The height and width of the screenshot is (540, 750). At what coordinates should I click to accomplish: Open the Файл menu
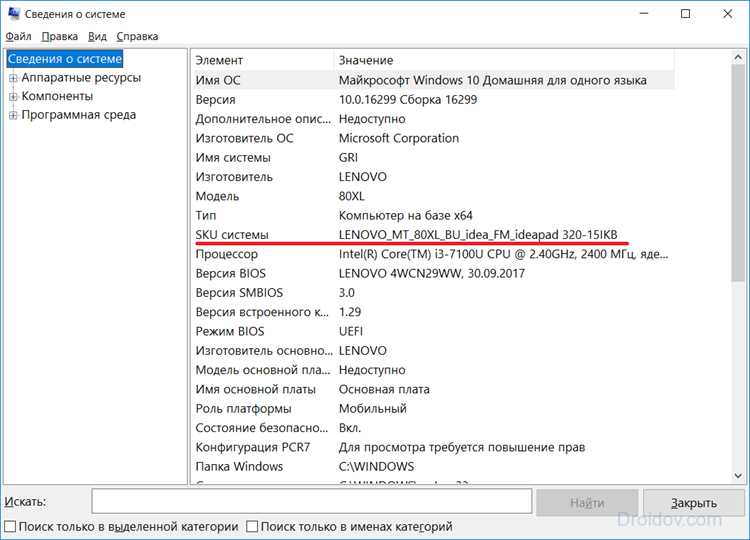[x=19, y=36]
